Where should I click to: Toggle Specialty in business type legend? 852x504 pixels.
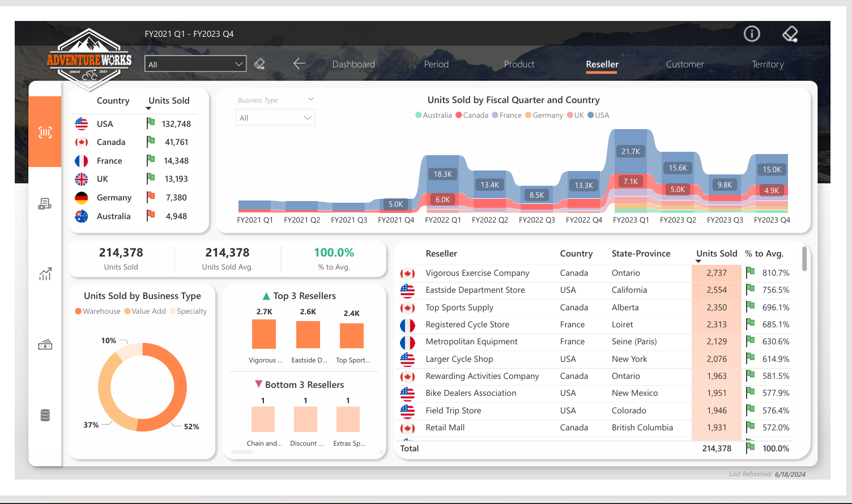(x=188, y=311)
